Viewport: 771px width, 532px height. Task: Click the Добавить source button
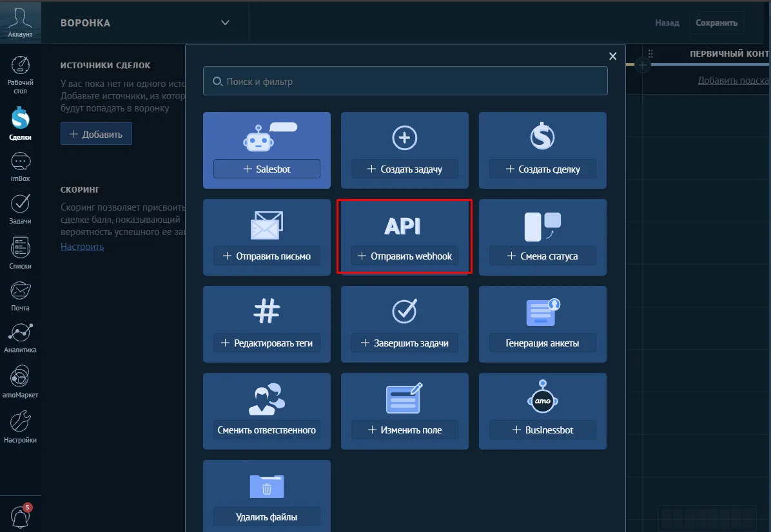(x=97, y=134)
